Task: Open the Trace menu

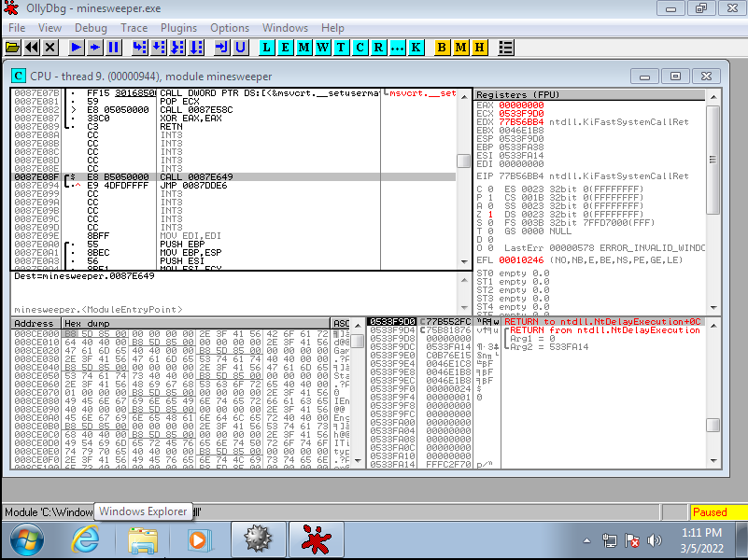Action: [x=134, y=28]
